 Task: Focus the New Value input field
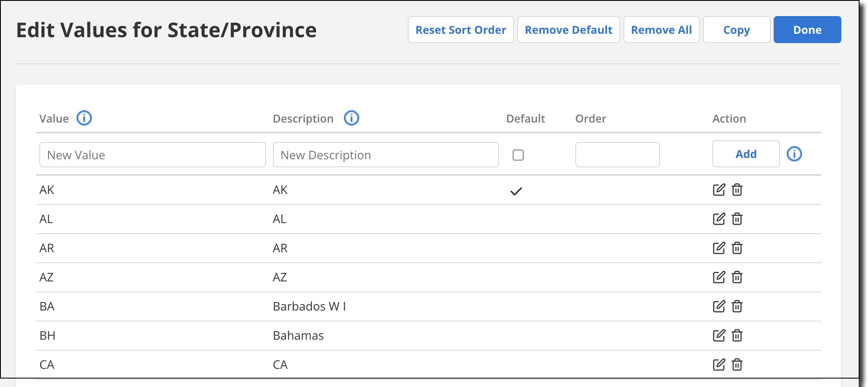153,155
